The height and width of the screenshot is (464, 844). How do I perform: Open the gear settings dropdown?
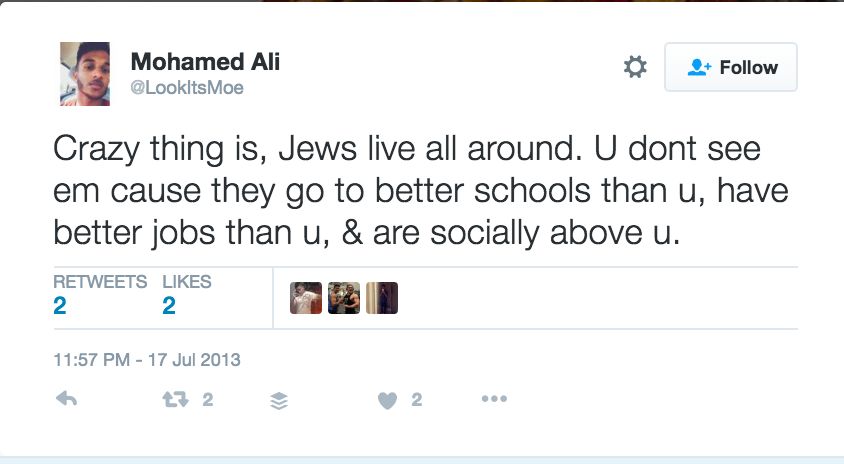coord(635,67)
